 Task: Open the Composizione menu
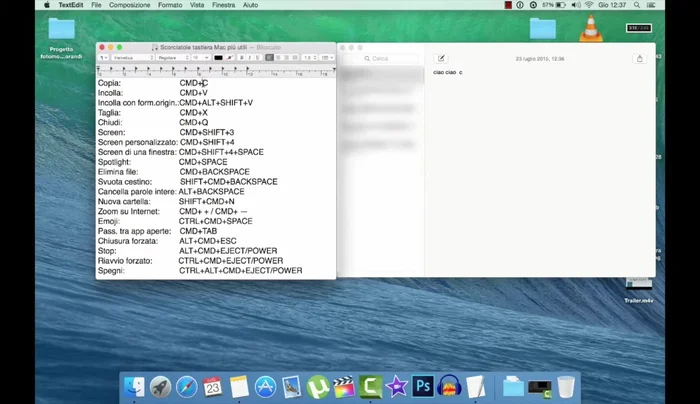129,5
